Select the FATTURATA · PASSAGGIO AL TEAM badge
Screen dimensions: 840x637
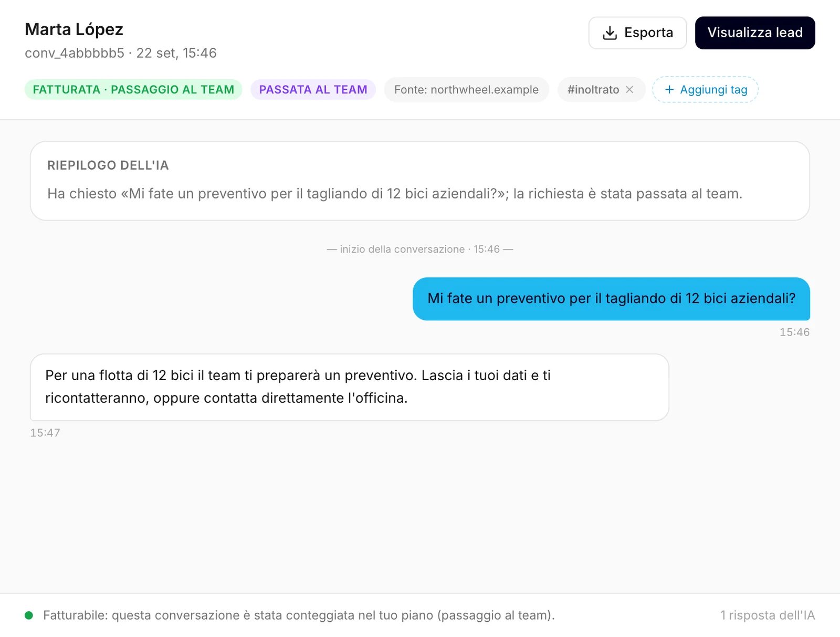[x=133, y=90]
